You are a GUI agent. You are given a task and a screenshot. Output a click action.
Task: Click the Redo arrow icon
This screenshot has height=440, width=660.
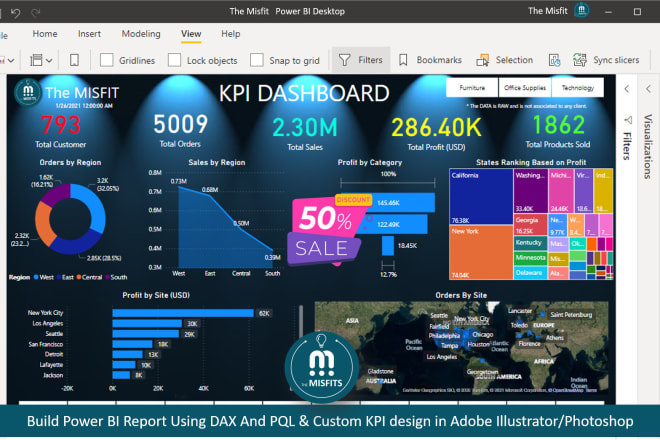pyautogui.click(x=35, y=13)
